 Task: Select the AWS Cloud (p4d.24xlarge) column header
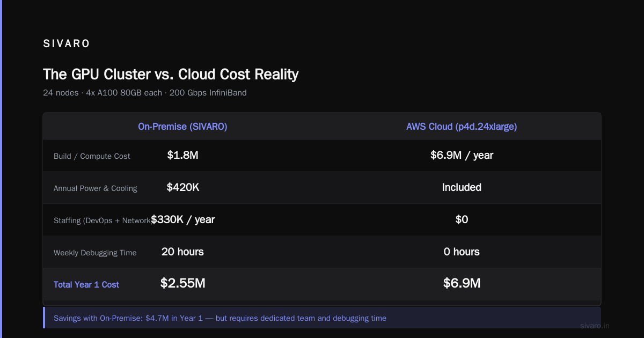(462, 127)
